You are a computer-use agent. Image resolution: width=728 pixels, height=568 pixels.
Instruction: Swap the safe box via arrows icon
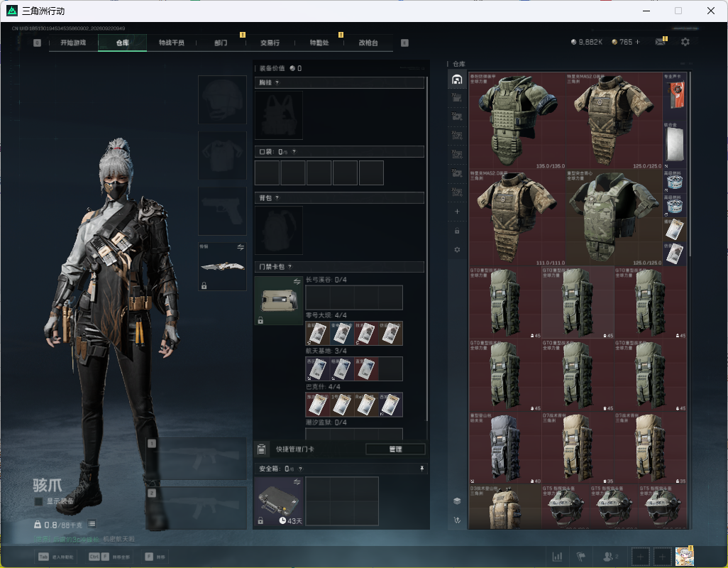pos(297,482)
